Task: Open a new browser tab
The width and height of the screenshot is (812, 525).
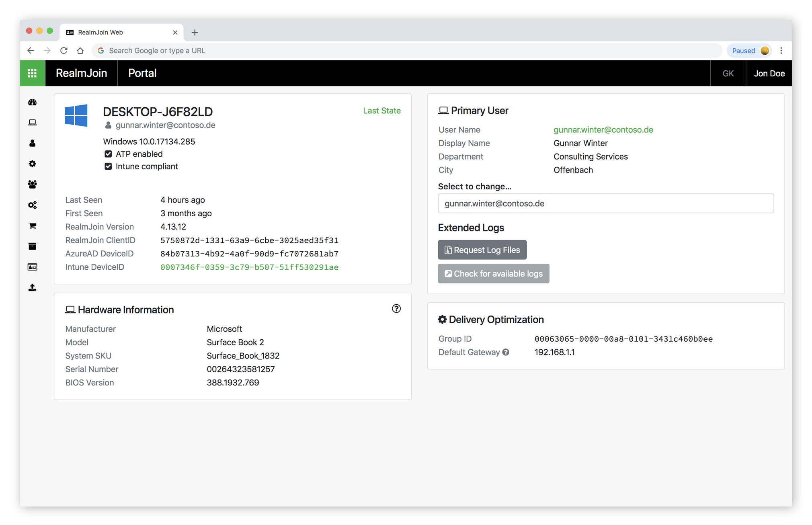Action: pos(195,33)
